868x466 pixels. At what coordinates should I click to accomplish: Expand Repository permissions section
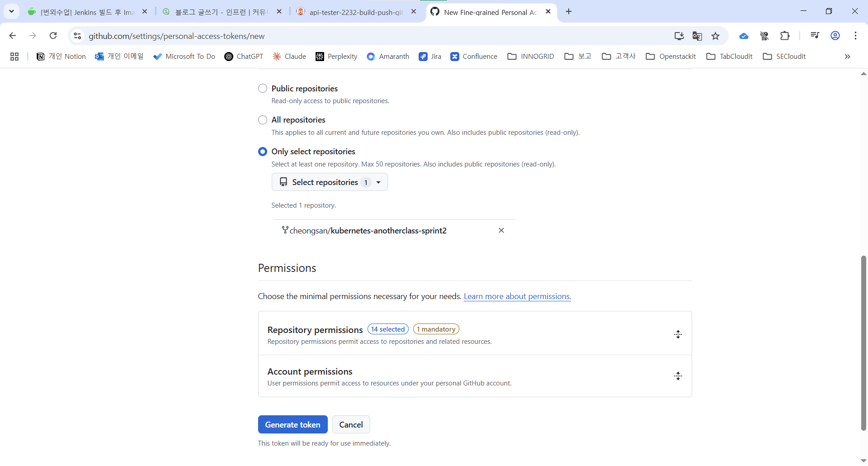click(x=678, y=334)
